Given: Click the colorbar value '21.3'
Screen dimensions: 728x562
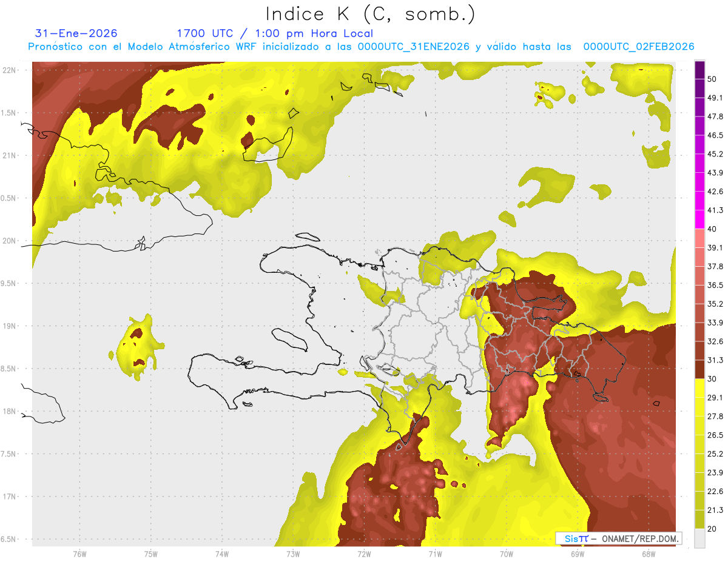Looking at the screenshot, I should coord(715,510).
